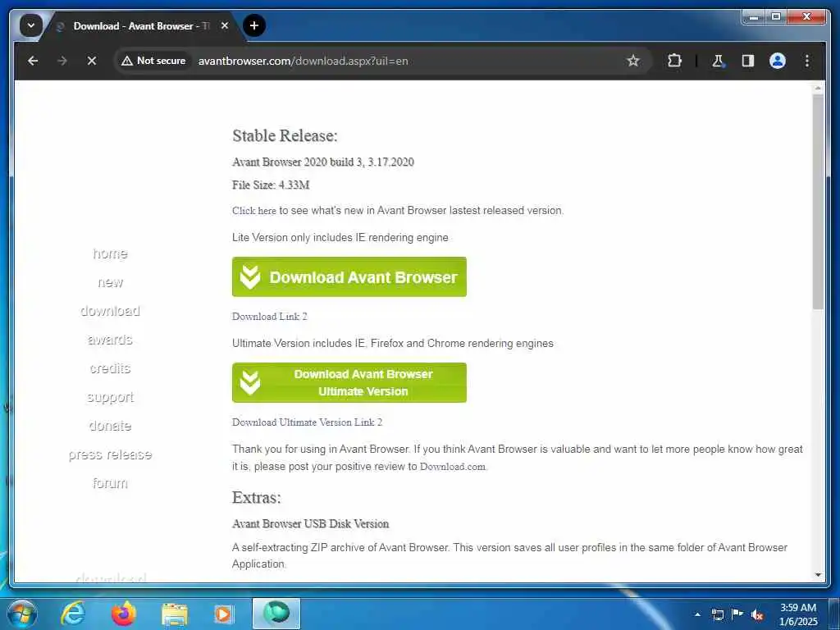Screen dimensions: 840x630
Task: Open Windows Explorer from the taskbar
Action: 174,615
